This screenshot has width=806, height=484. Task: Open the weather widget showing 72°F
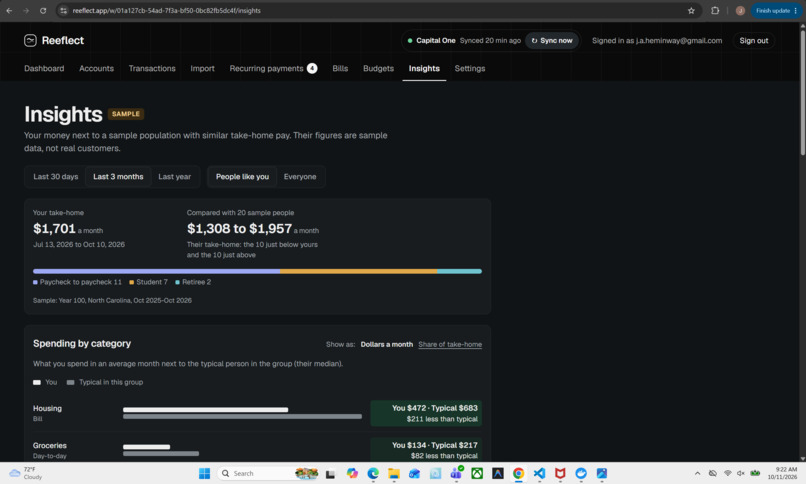(x=26, y=473)
